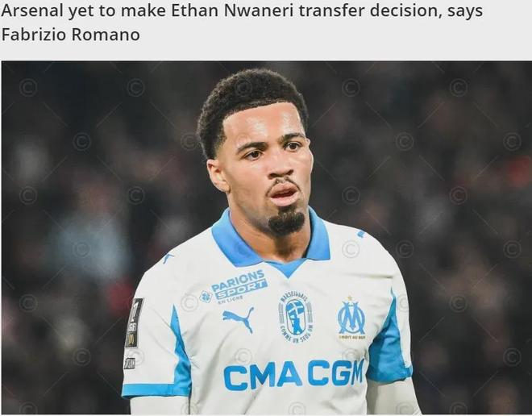Viewport: 532px width, 416px height.
Task: Click the league patch on the upper sleeve
Action: coord(135,322)
